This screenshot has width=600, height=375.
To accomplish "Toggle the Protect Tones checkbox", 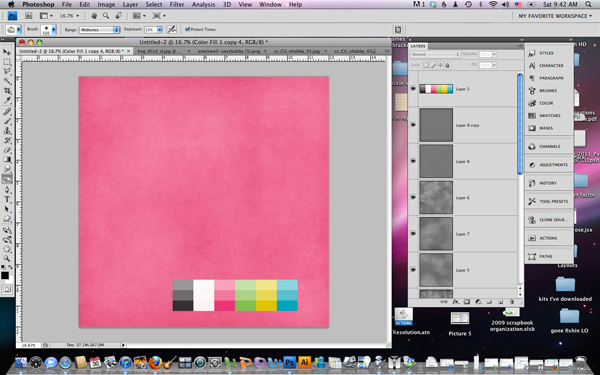I will [188, 29].
